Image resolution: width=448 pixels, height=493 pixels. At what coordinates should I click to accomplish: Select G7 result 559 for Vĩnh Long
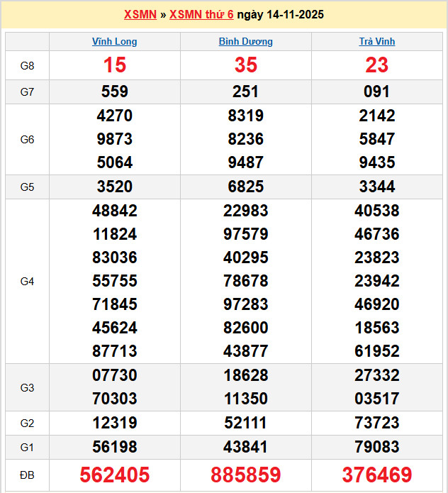[x=115, y=92]
